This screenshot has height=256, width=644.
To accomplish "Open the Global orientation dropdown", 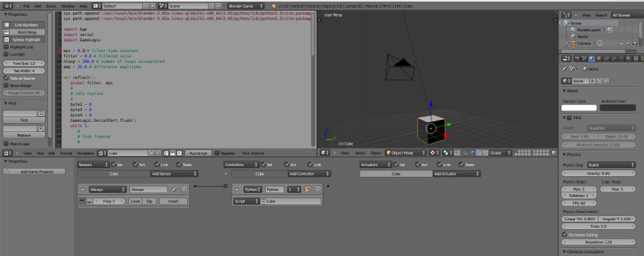I will (x=501, y=152).
